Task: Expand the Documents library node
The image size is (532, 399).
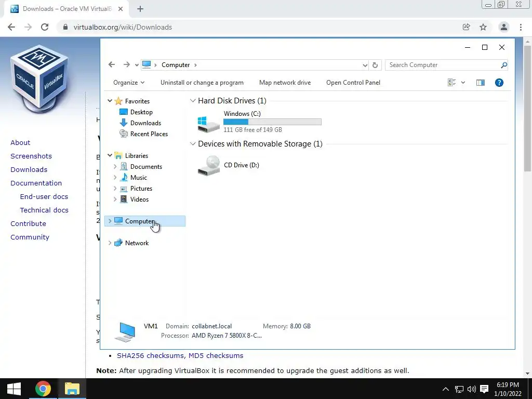Action: (x=115, y=167)
